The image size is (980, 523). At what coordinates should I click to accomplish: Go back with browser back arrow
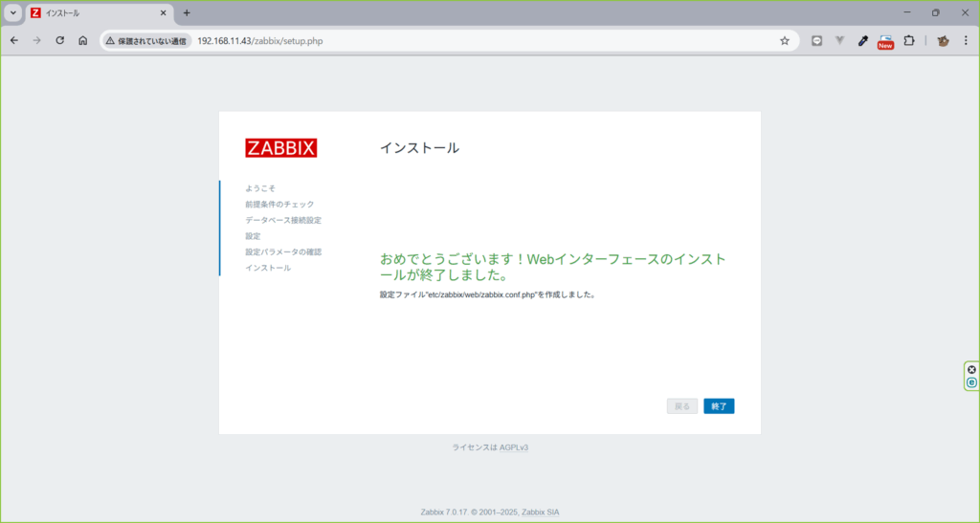coord(14,40)
